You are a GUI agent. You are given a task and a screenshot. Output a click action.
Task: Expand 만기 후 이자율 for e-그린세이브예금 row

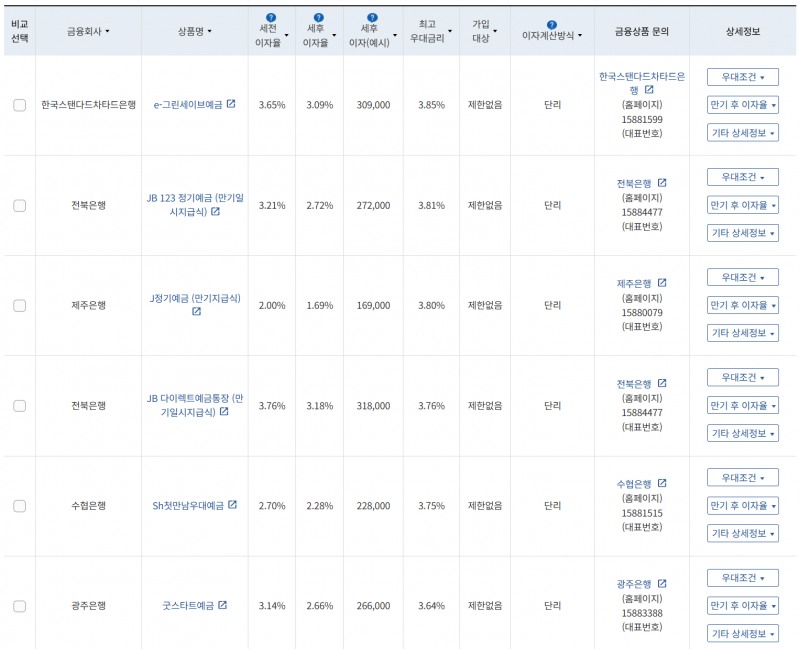coord(742,105)
